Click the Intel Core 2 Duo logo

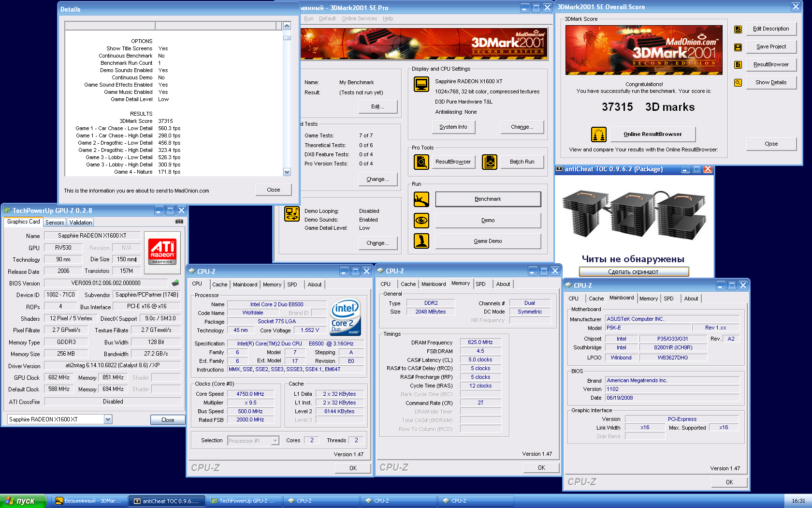345,317
